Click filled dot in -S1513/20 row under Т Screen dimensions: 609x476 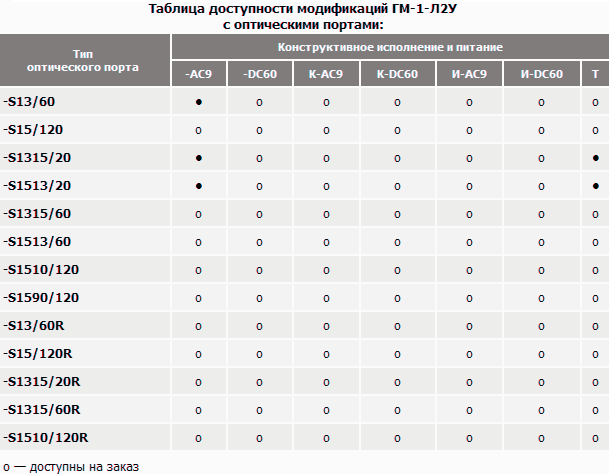pos(596,186)
